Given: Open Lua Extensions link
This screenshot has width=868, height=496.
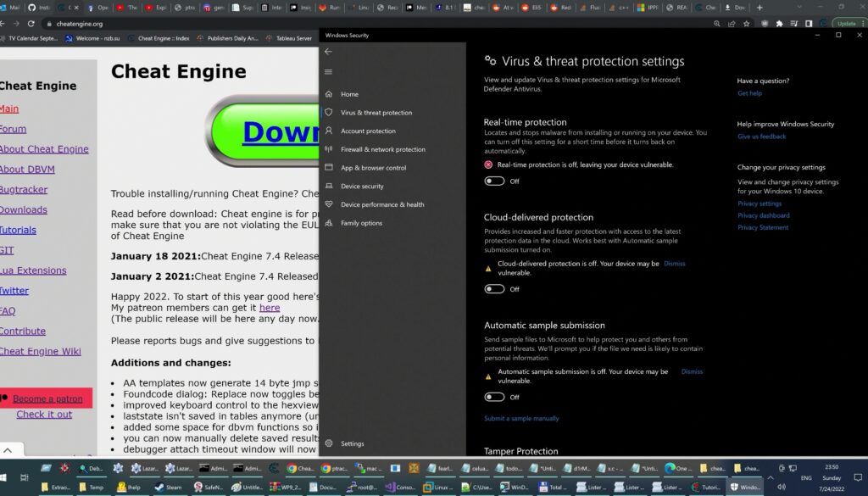Looking at the screenshot, I should (33, 270).
